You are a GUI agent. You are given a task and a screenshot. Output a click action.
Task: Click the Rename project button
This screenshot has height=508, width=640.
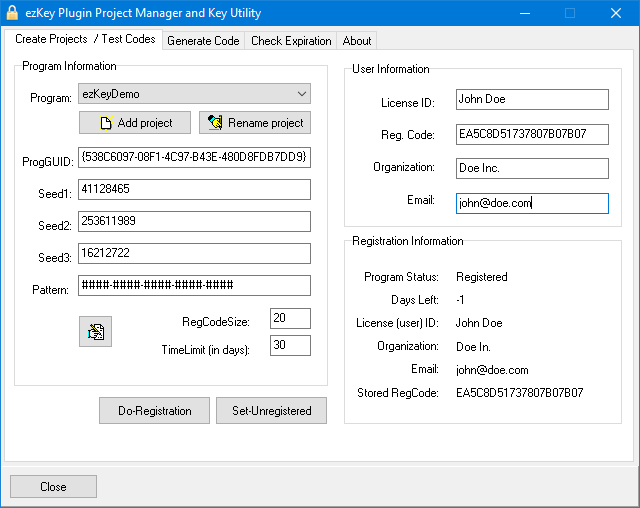point(255,123)
